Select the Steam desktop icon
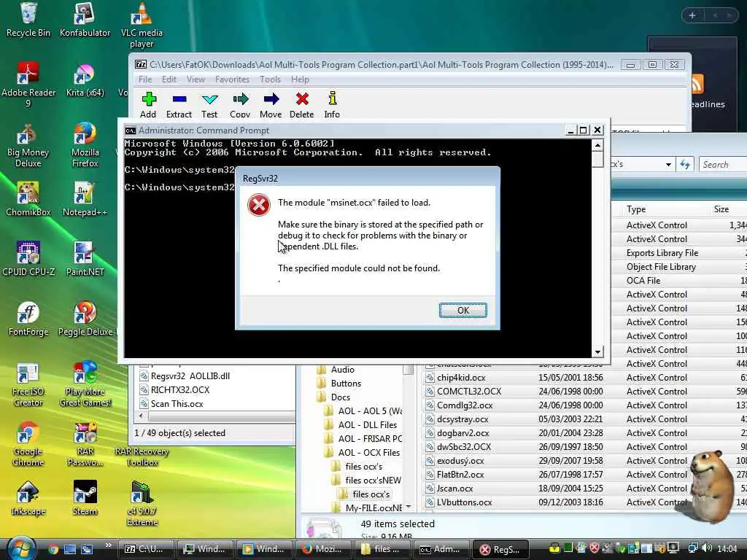 click(x=85, y=499)
